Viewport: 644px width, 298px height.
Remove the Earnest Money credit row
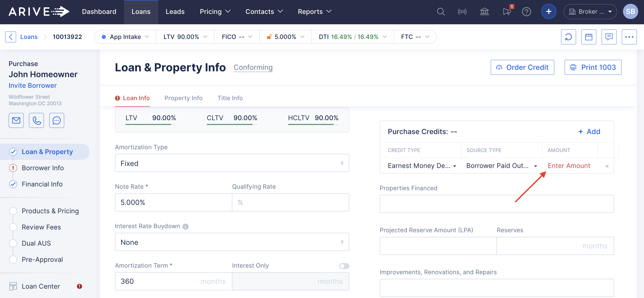coord(607,166)
